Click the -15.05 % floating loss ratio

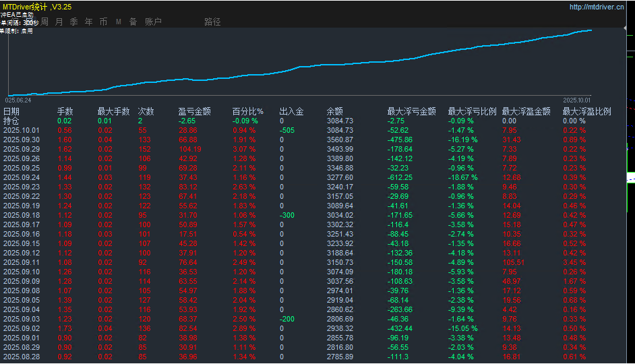(463, 328)
